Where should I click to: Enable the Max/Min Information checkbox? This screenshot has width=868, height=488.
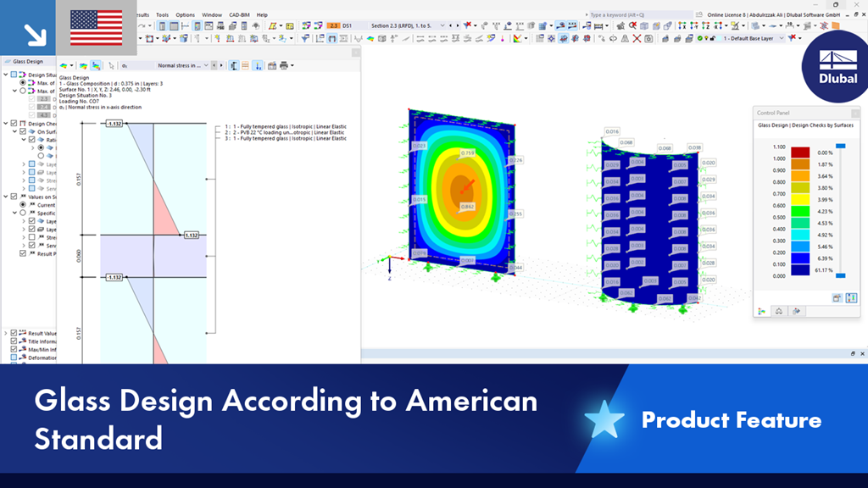[13, 349]
